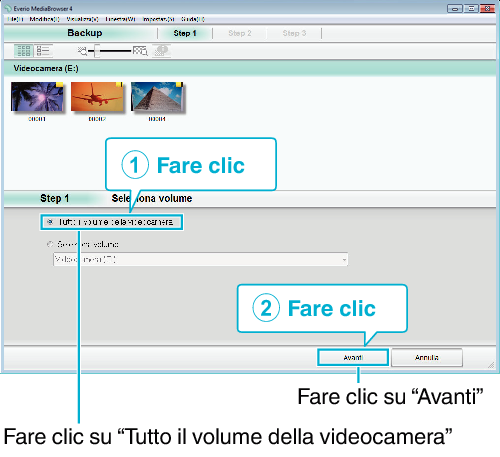Click the Avanti button
500x457 pixels.
click(x=353, y=358)
